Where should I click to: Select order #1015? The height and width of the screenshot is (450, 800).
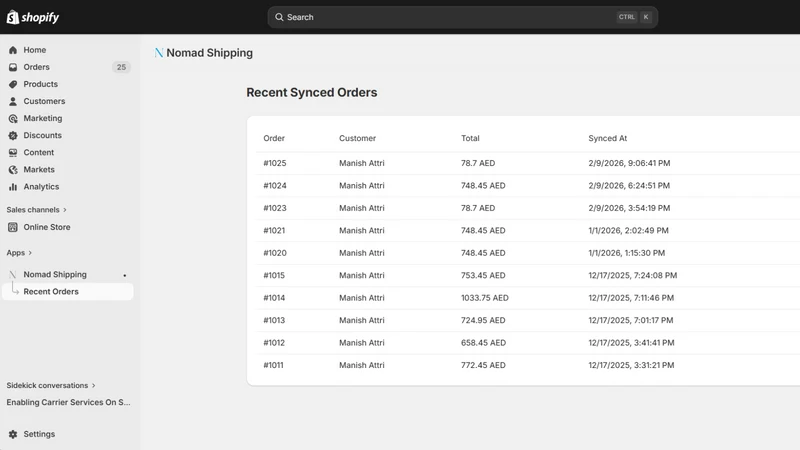pos(274,276)
